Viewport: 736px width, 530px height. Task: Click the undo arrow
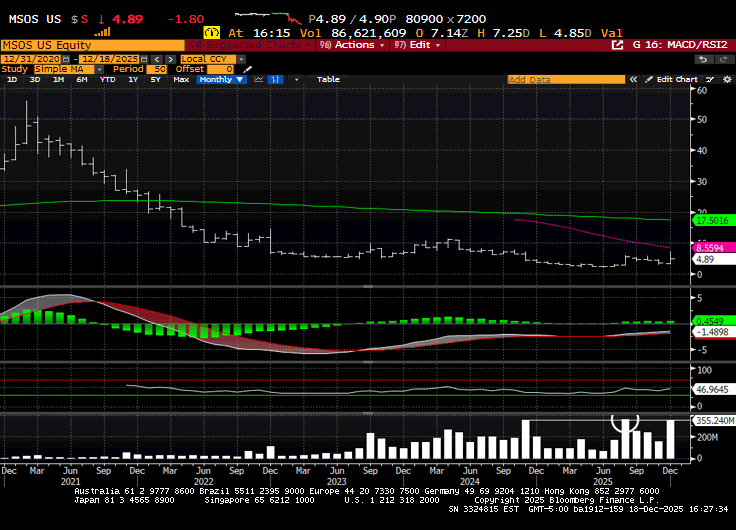[x=703, y=59]
